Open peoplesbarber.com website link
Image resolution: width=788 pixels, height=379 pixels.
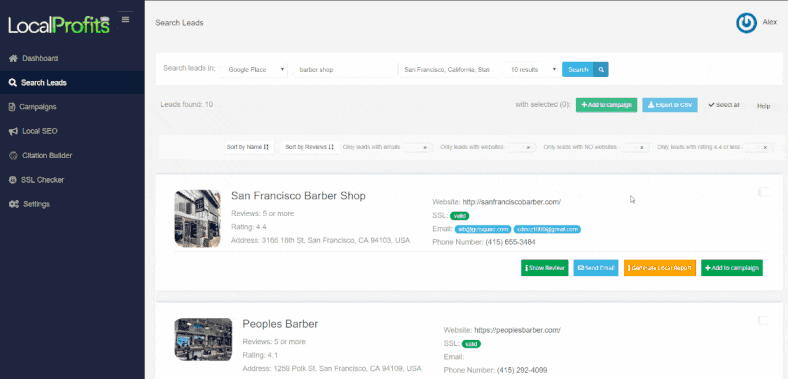point(517,330)
